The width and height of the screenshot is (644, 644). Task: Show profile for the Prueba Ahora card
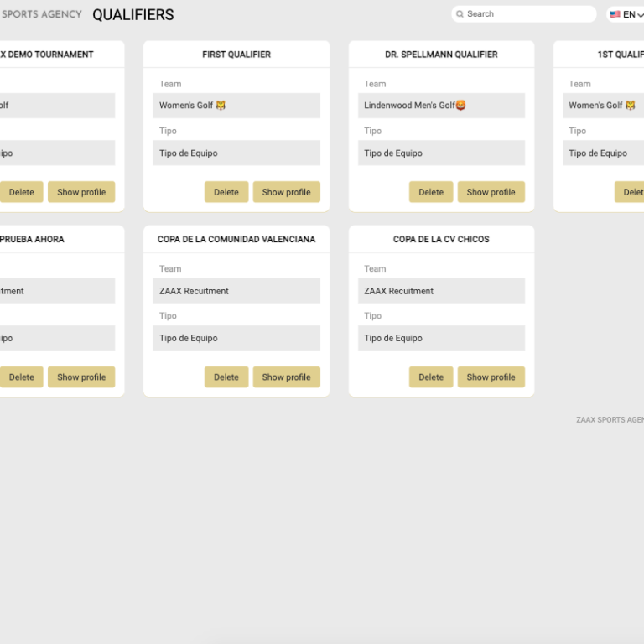[81, 377]
